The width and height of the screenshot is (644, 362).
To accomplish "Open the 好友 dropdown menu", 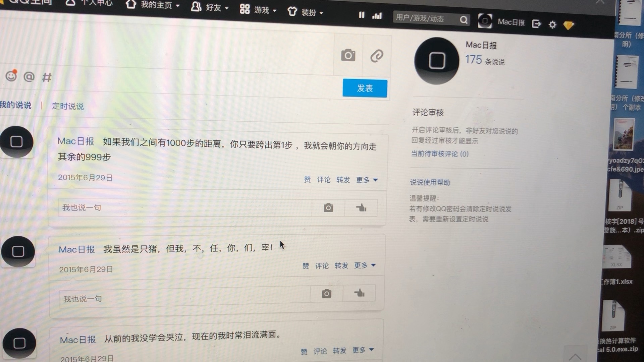I will (210, 7).
